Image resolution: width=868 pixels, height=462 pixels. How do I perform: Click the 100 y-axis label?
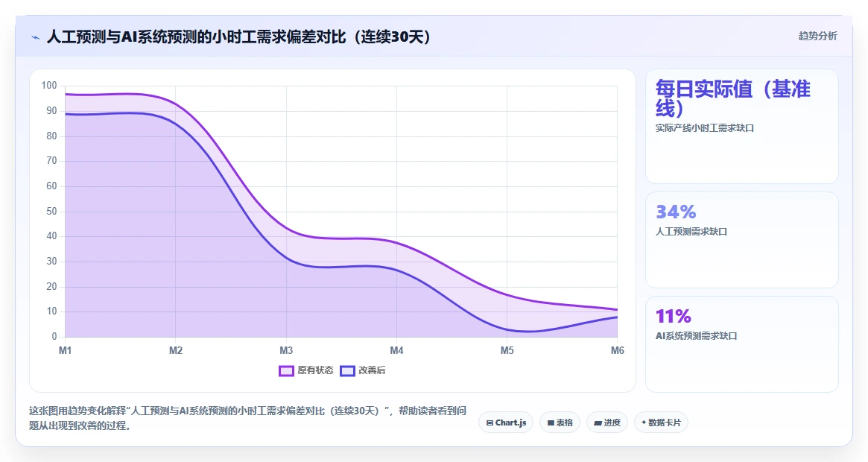tap(49, 85)
